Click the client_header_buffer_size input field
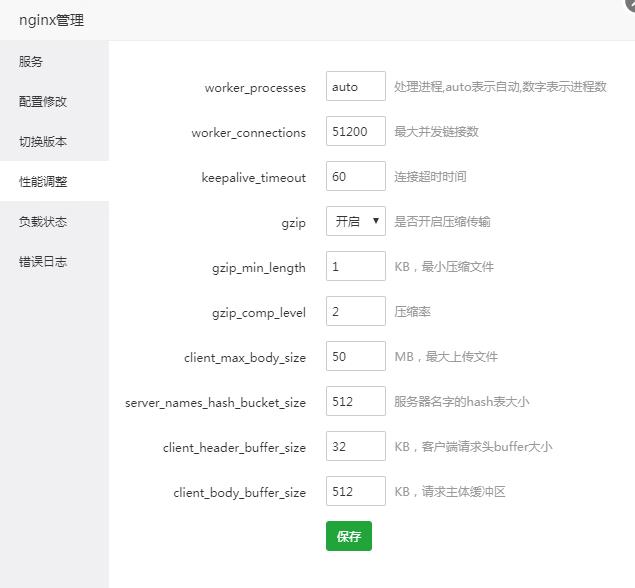The image size is (635, 588). click(x=356, y=446)
